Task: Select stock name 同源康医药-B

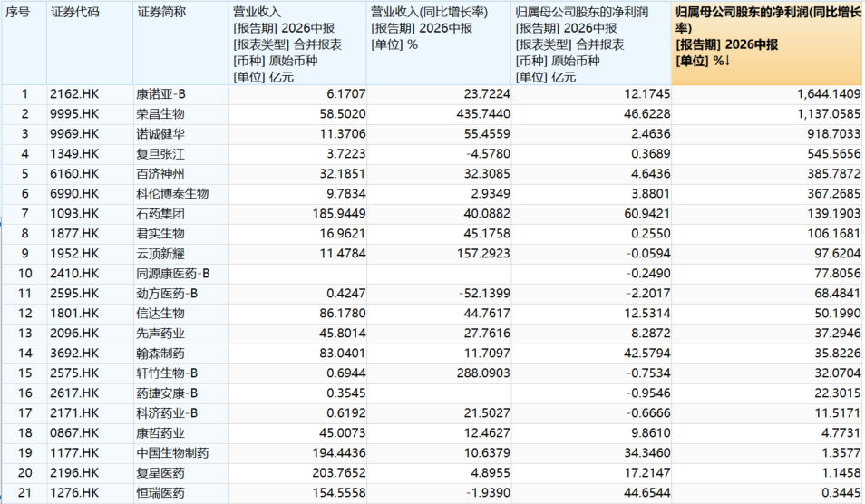Action: pos(173,274)
